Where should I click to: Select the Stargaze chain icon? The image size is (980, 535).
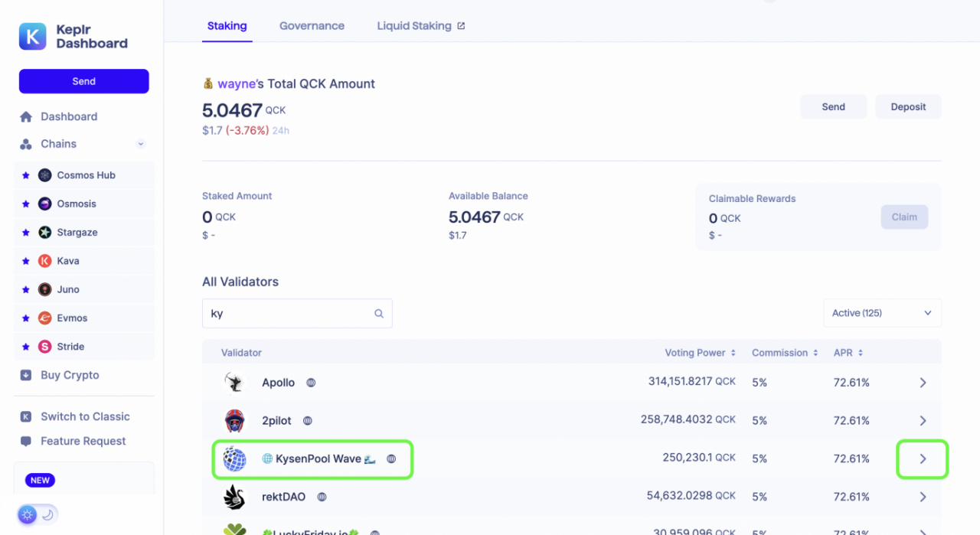point(45,233)
